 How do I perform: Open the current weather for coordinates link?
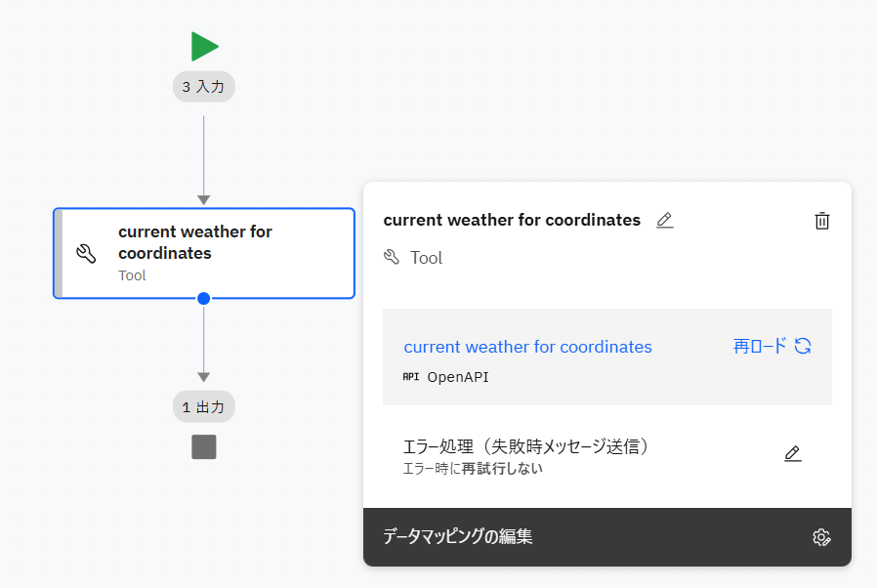(x=527, y=347)
